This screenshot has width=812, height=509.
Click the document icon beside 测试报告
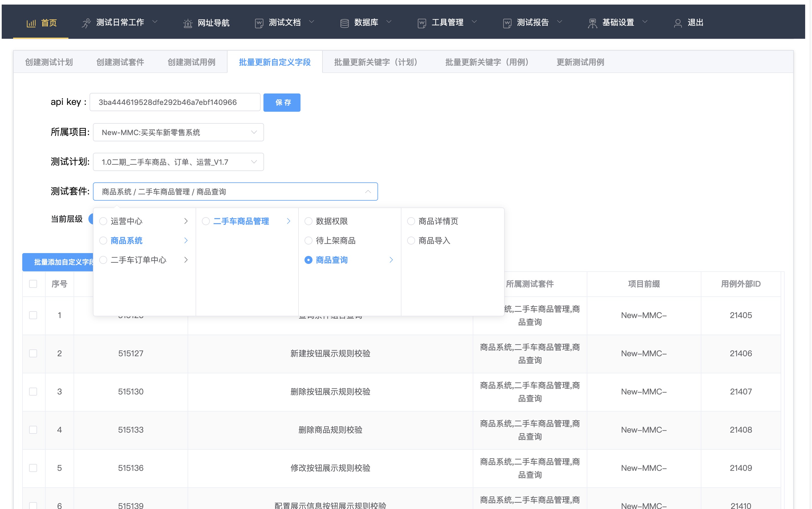(x=507, y=23)
